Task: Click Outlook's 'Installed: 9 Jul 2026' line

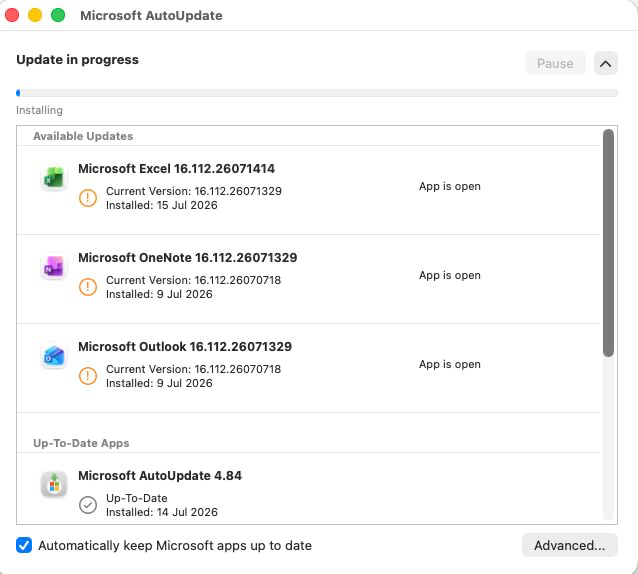Action: click(159, 383)
